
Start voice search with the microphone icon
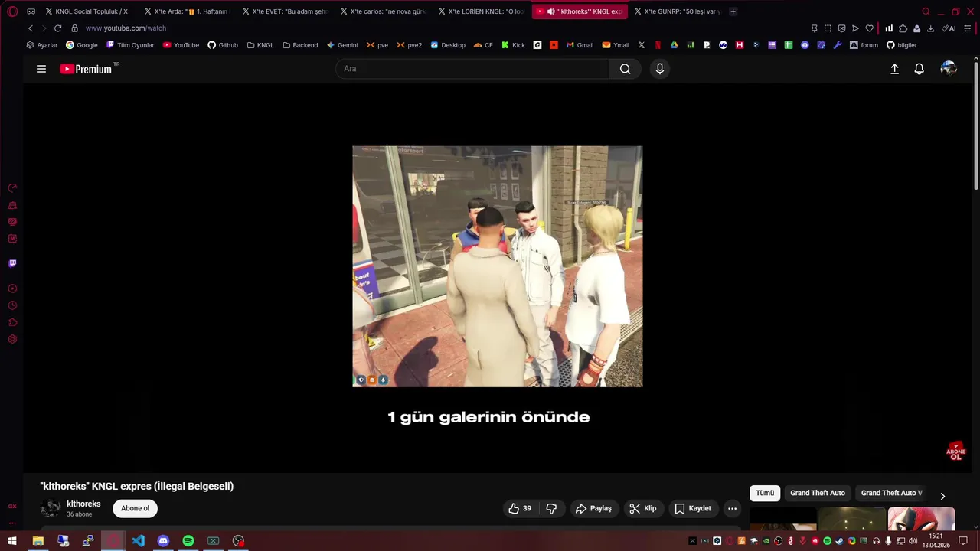pyautogui.click(x=660, y=69)
